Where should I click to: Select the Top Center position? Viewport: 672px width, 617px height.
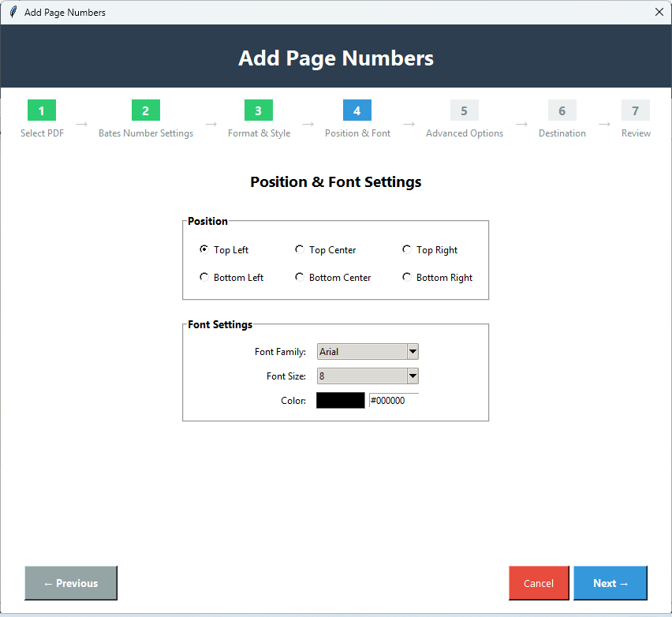click(299, 249)
